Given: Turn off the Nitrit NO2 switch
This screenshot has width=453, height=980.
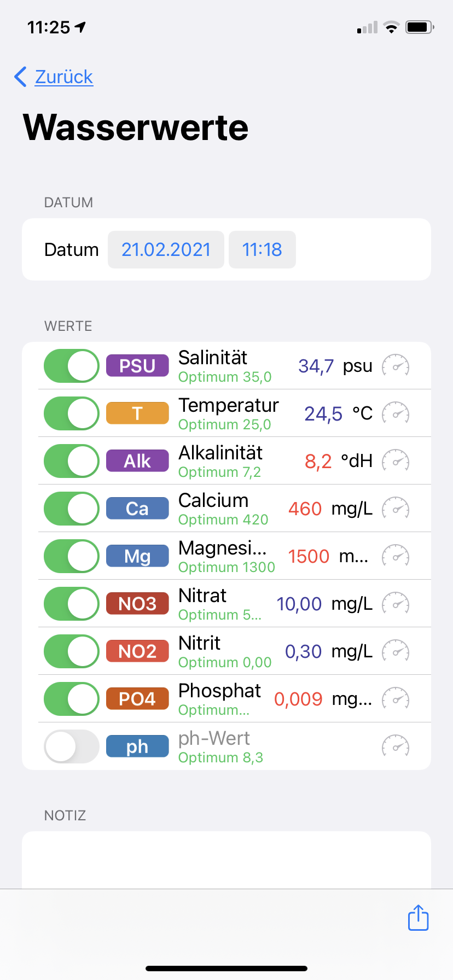Looking at the screenshot, I should click(x=72, y=651).
